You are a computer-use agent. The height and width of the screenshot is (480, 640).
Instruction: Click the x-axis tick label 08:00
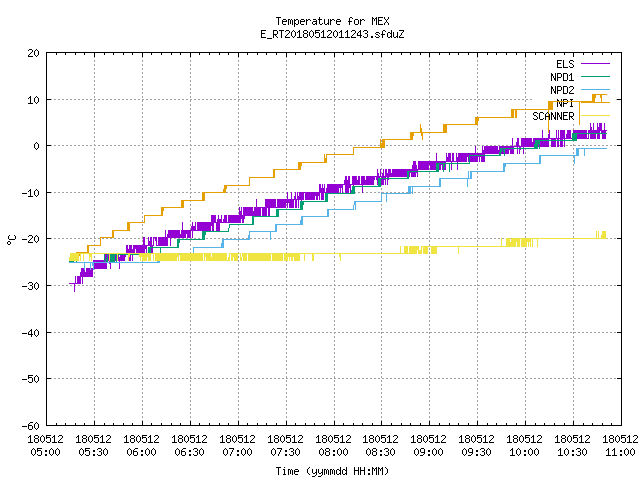coord(333,452)
